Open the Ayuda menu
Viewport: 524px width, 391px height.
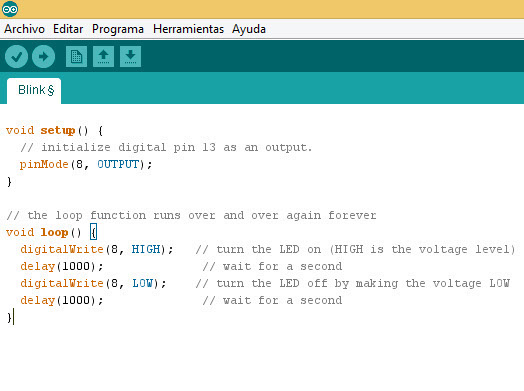click(249, 29)
